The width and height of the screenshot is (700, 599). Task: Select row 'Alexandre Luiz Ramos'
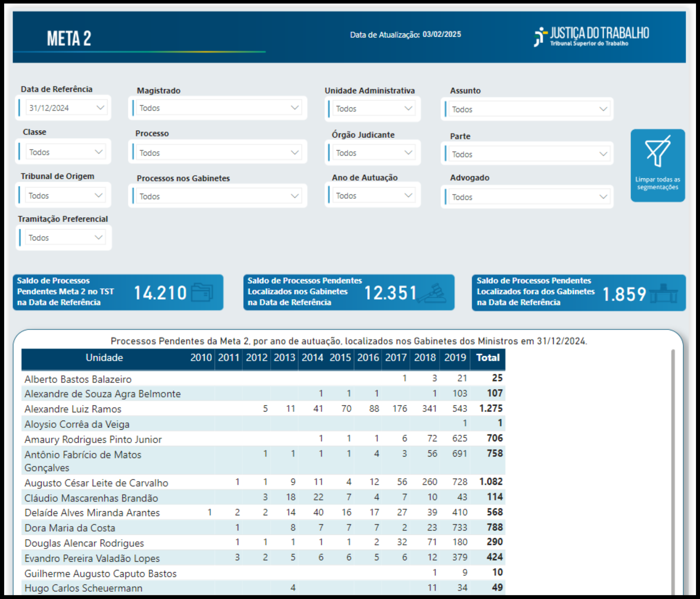263,409
